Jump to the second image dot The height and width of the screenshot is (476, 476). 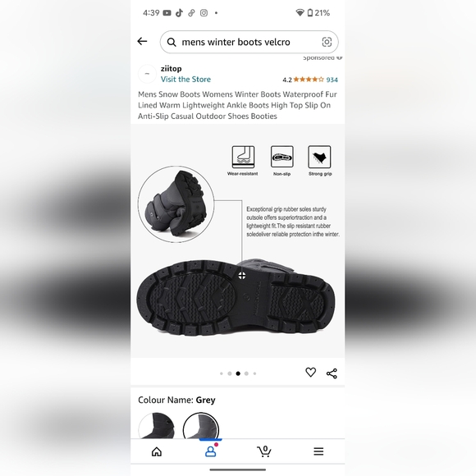(230, 373)
